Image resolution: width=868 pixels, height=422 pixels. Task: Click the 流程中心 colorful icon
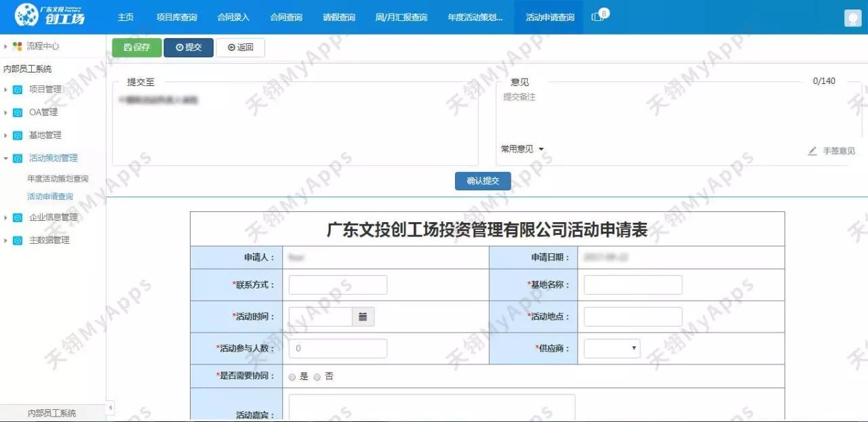18,46
